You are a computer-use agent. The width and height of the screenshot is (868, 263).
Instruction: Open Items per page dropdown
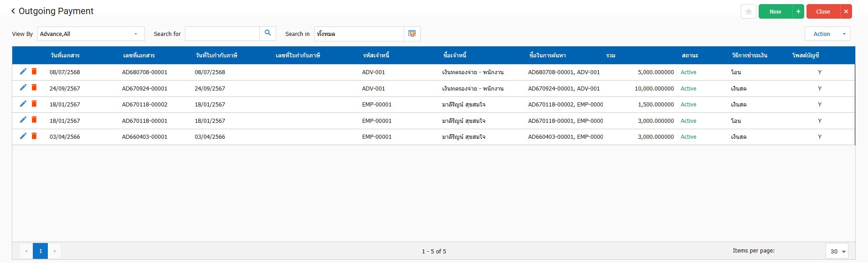point(837,251)
